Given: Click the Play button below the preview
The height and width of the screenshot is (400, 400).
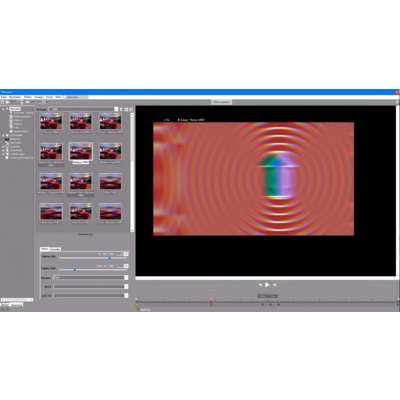Looking at the screenshot, I should click(x=267, y=285).
